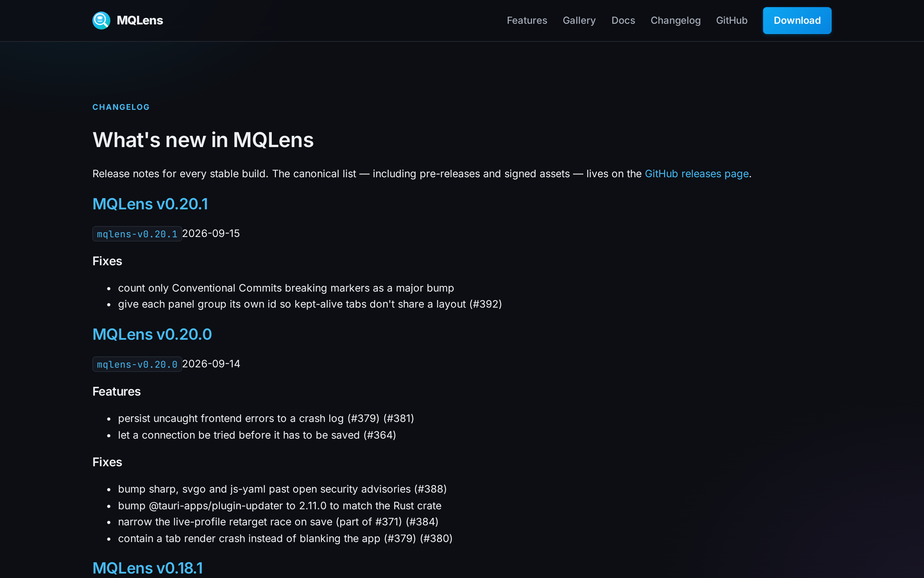The width and height of the screenshot is (924, 578).
Task: Open the GitHub releases page link
Action: point(697,174)
